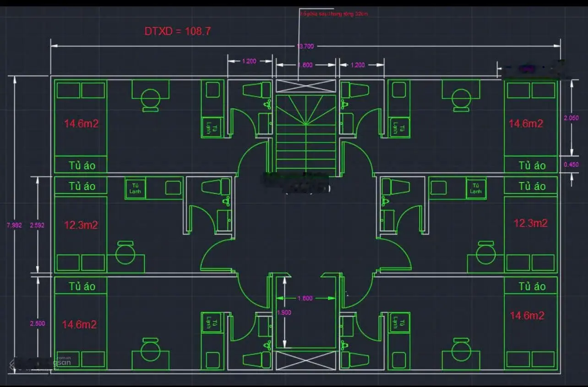
Task: Click the "2.060" dimension on the right side
Action: (x=571, y=118)
